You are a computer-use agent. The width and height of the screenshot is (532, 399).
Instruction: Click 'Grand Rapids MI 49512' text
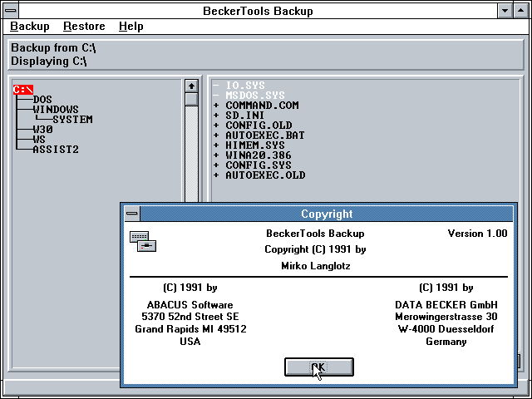[x=190, y=329]
